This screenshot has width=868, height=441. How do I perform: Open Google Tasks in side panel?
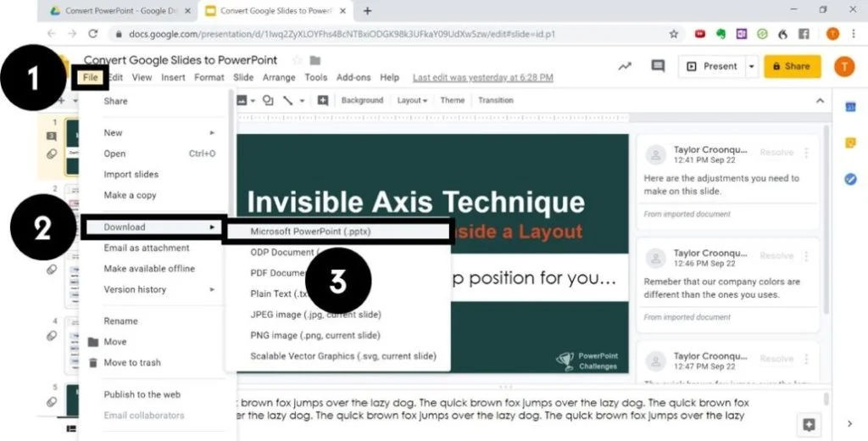851,179
